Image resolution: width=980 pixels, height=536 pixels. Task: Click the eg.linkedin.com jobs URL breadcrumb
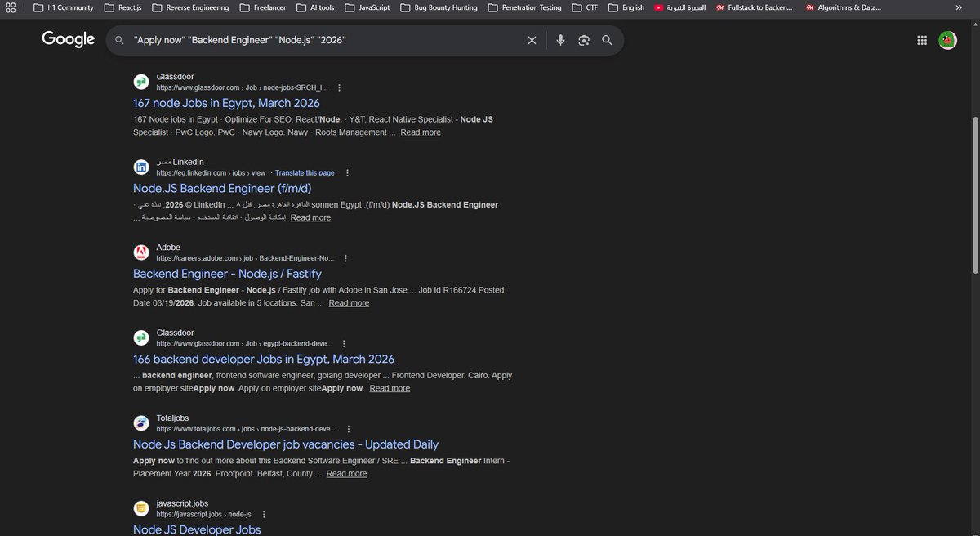coord(211,173)
